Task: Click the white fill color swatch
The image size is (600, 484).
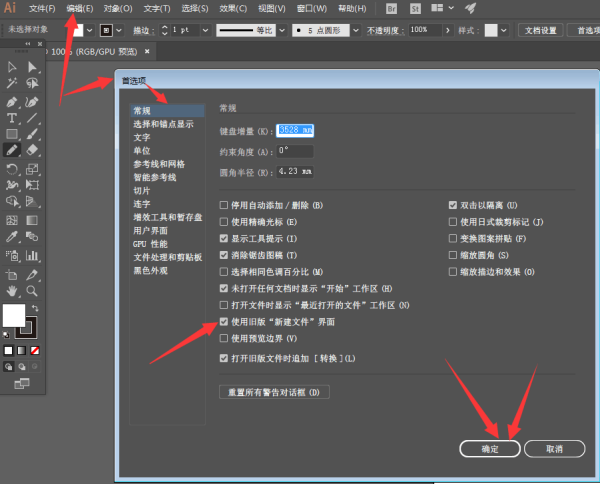Action: click(x=14, y=316)
